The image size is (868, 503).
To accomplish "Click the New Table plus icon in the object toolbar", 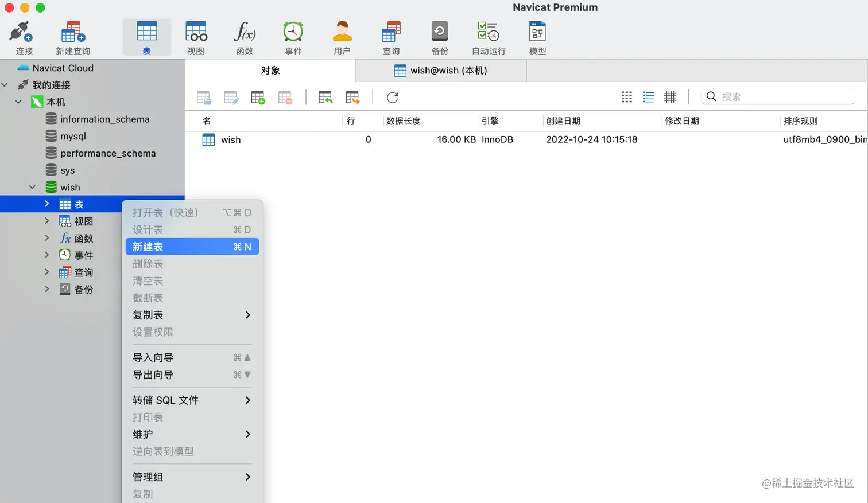I will pyautogui.click(x=258, y=98).
